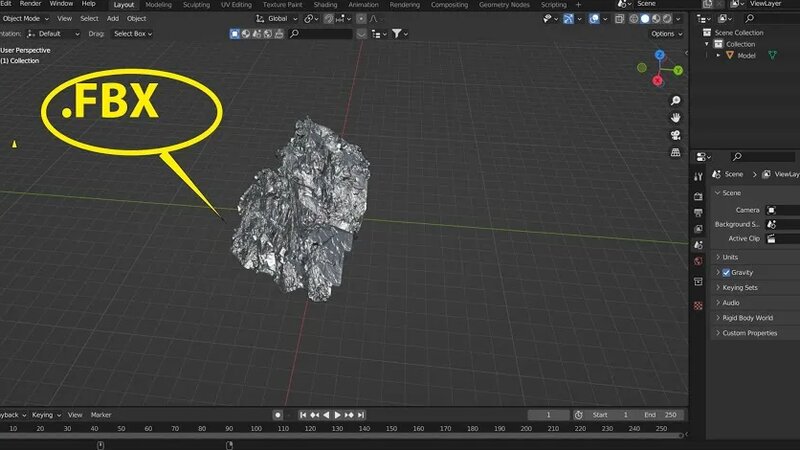Image resolution: width=800 pixels, height=450 pixels.
Task: Open the Collection properties tab icon
Action: tap(698, 281)
